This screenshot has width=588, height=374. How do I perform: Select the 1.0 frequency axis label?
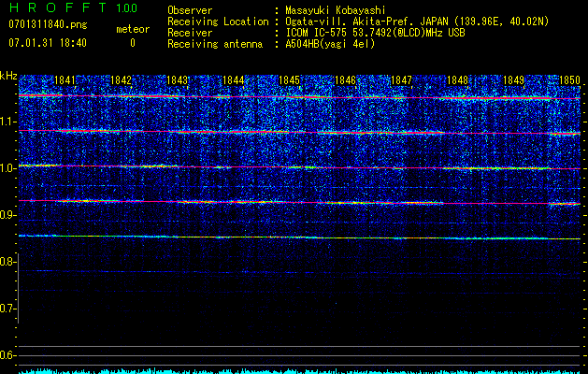(8, 168)
